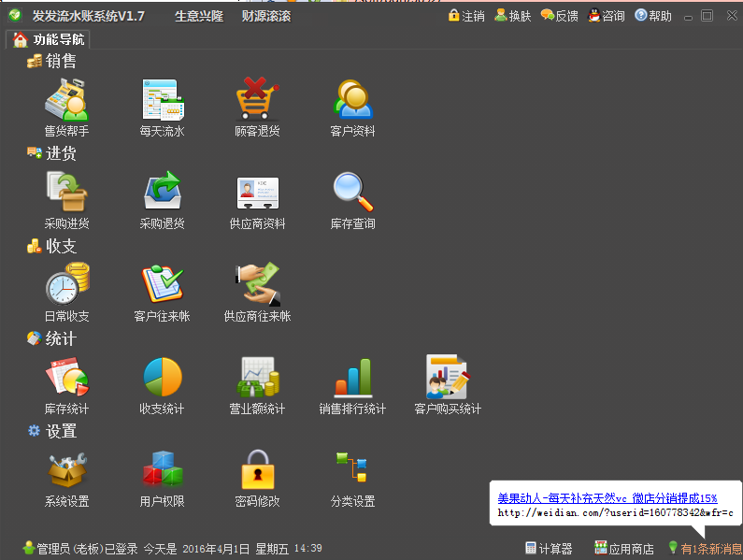The width and height of the screenshot is (743, 560).
Task: Open 客户资料 customer info icon
Action: (352, 99)
